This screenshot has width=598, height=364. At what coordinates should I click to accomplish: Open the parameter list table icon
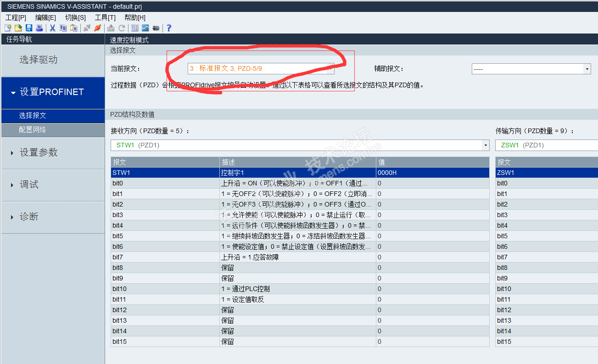pos(135,28)
